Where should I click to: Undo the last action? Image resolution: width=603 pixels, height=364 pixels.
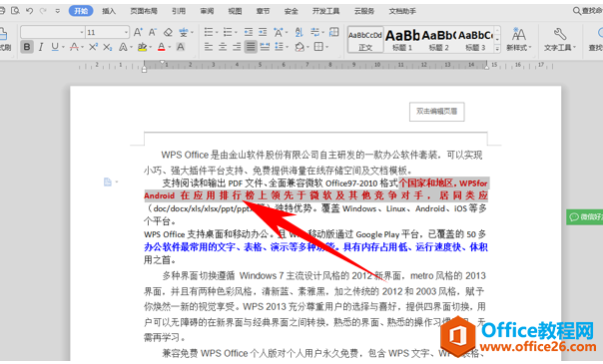29,11
